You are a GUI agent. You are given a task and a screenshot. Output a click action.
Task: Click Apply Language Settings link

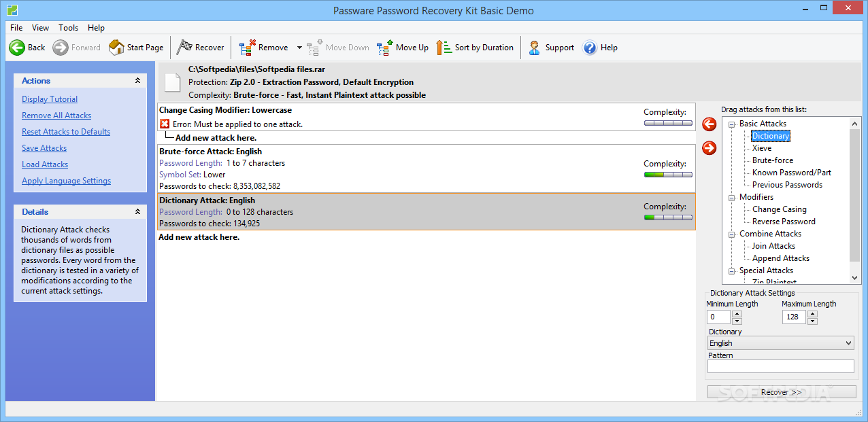tap(66, 181)
